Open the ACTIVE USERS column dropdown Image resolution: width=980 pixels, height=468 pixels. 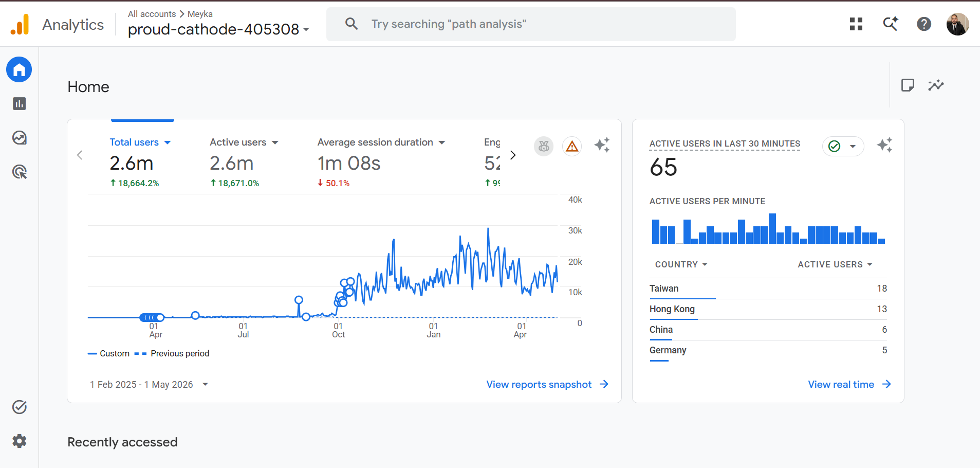click(x=836, y=264)
